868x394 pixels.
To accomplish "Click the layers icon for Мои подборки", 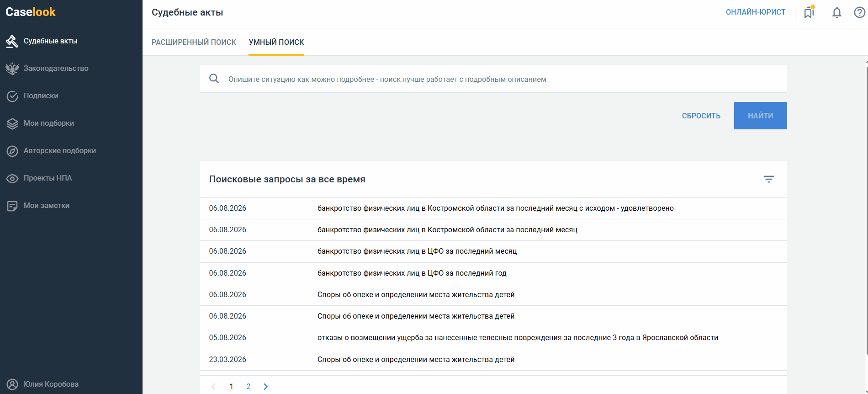I will (x=12, y=123).
